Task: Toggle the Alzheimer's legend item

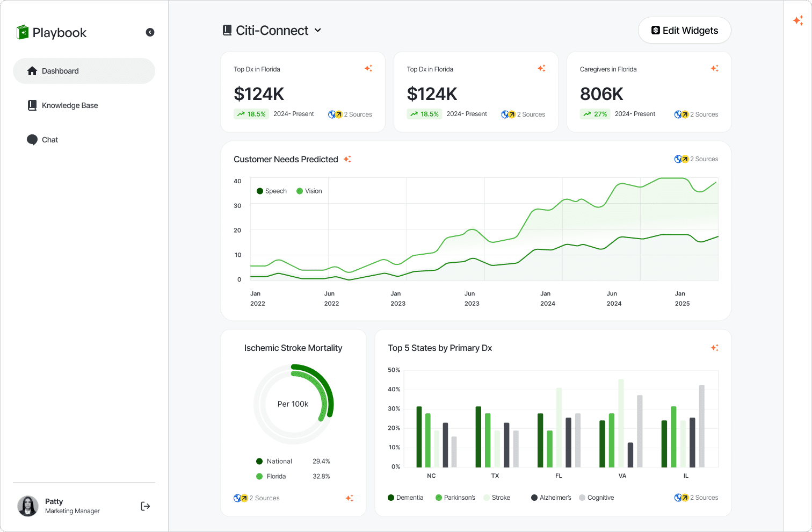Action: pos(551,498)
